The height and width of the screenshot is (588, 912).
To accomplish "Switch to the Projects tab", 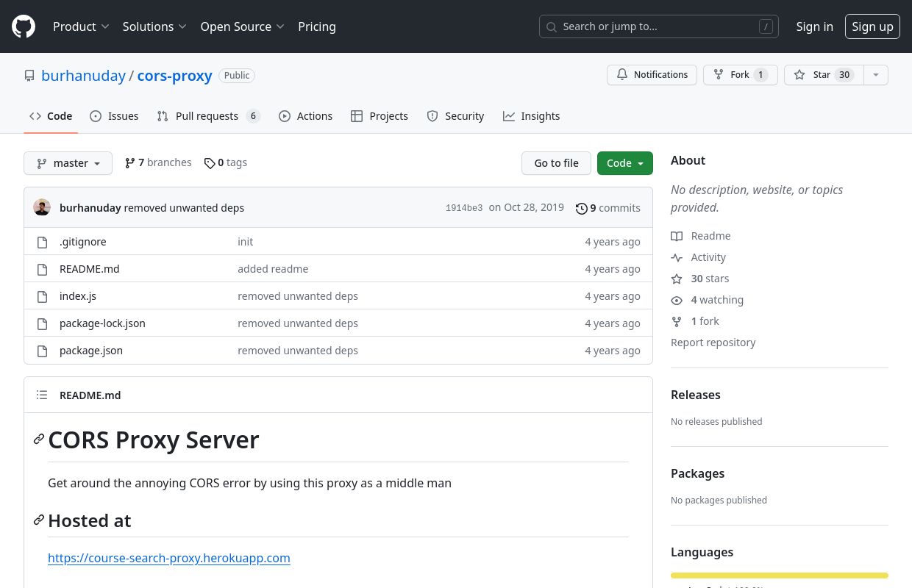I will pyautogui.click(x=380, y=116).
